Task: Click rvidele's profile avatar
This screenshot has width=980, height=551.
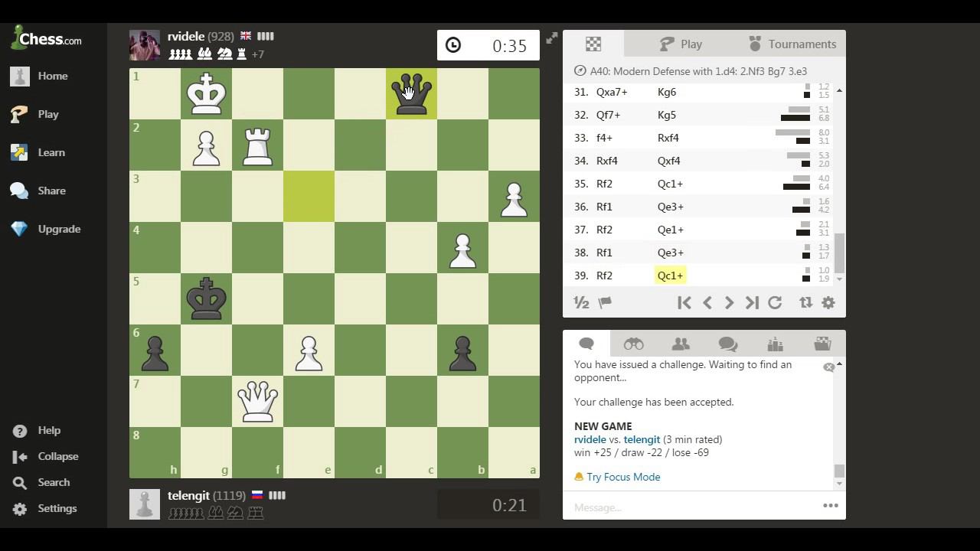Action: point(145,45)
